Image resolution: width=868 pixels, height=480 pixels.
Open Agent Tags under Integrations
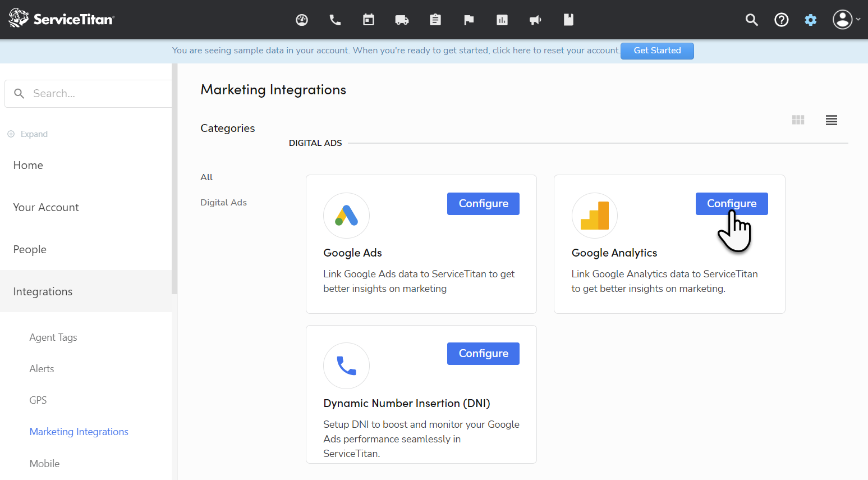click(53, 337)
